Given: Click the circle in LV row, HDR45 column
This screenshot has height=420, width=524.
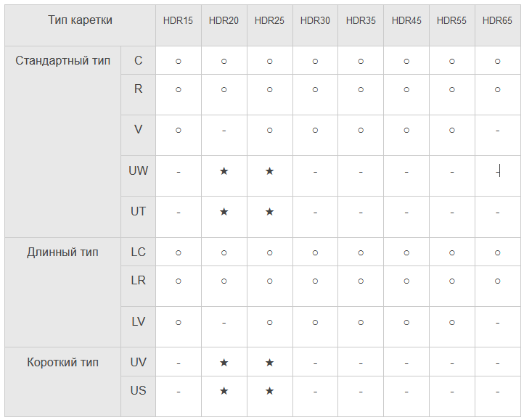Looking at the screenshot, I should 406,323.
